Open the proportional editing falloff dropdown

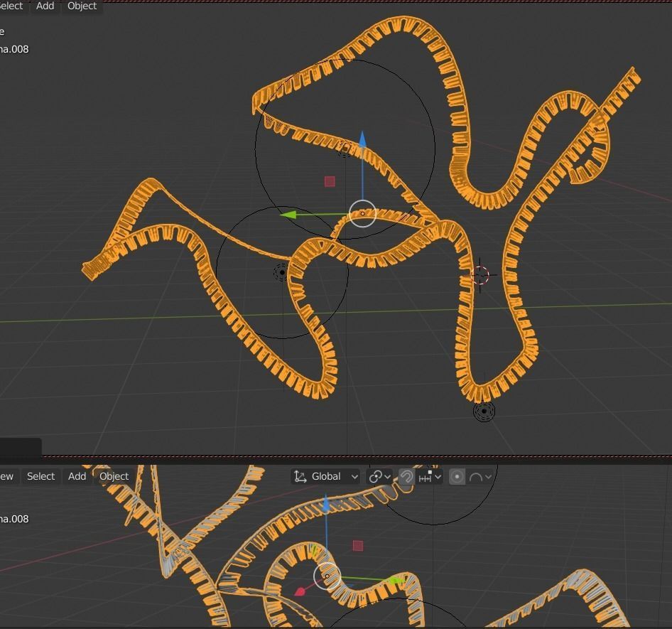[480, 477]
